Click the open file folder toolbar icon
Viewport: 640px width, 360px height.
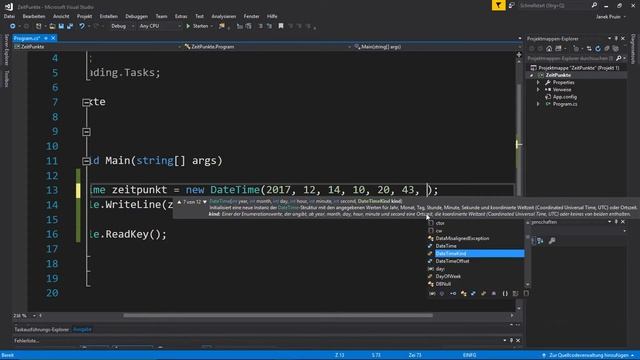tap(52, 26)
